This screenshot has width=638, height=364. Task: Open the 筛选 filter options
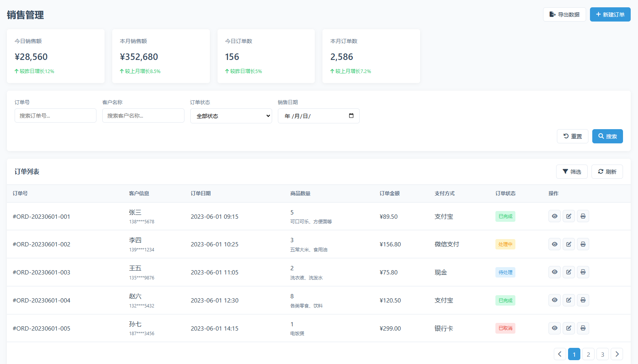pyautogui.click(x=572, y=171)
